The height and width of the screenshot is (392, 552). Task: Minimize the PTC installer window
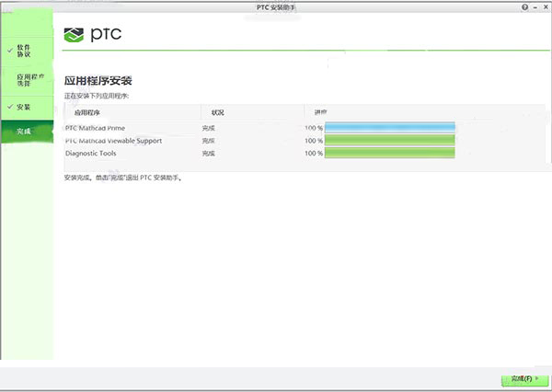(535, 7)
